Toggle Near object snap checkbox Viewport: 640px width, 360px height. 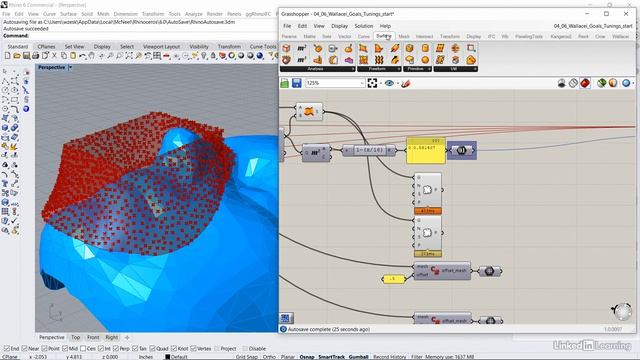24,349
